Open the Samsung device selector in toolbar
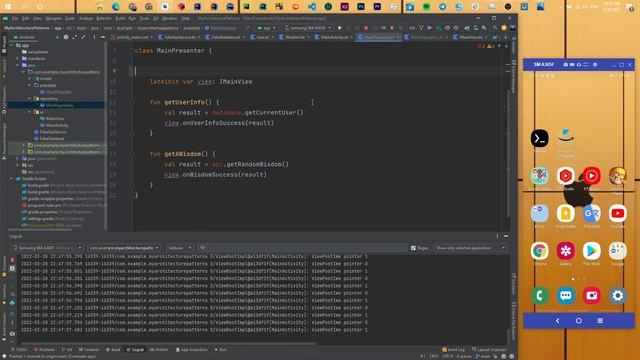This screenshot has width=640, height=360. [308, 28]
